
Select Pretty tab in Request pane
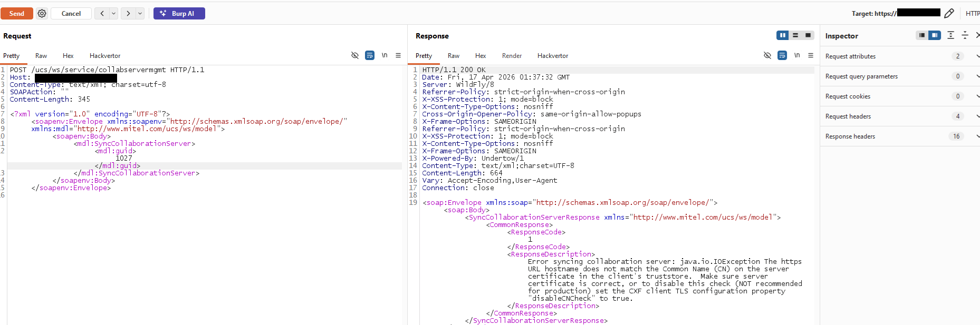click(11, 56)
